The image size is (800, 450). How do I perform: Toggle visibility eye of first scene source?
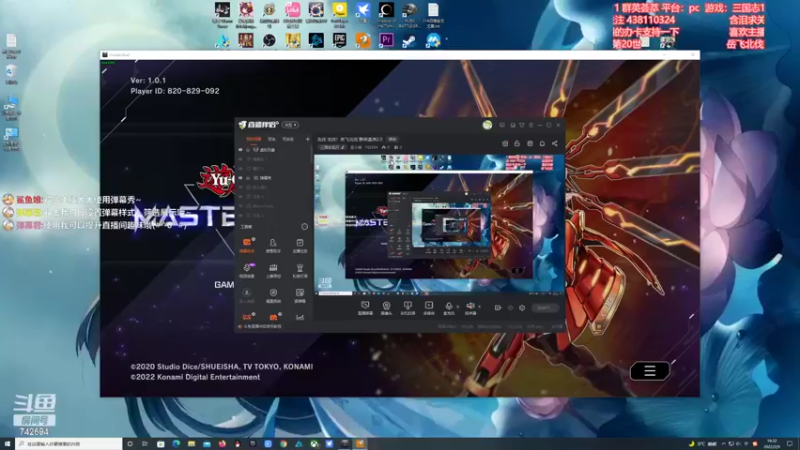(x=240, y=150)
